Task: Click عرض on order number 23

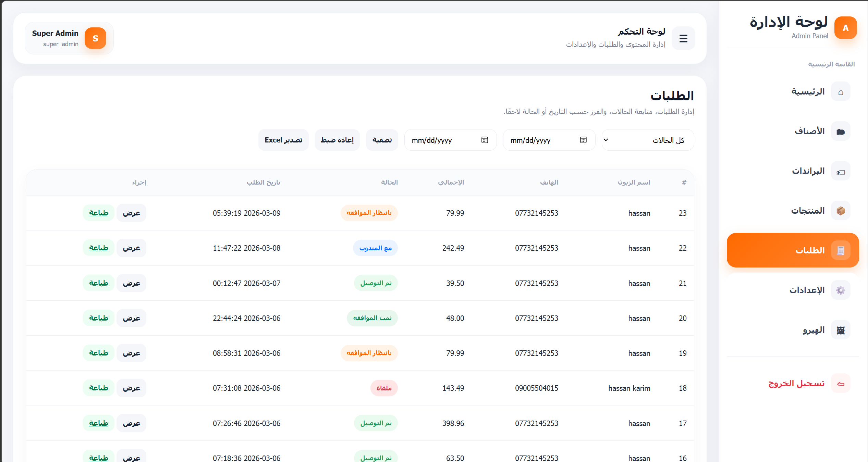Action: point(131,213)
